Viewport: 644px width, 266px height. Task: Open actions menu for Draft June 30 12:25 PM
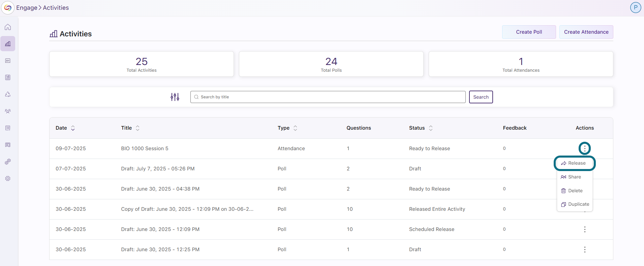[x=585, y=250]
